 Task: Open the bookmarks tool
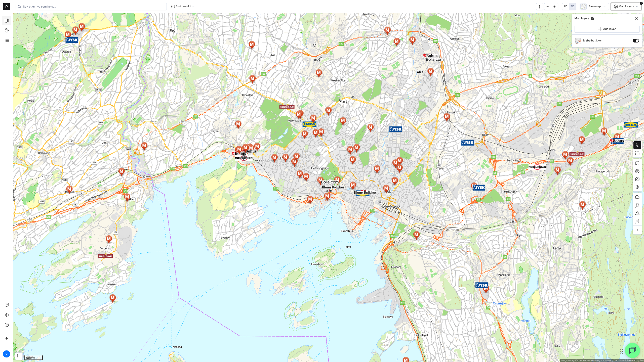coord(637,163)
